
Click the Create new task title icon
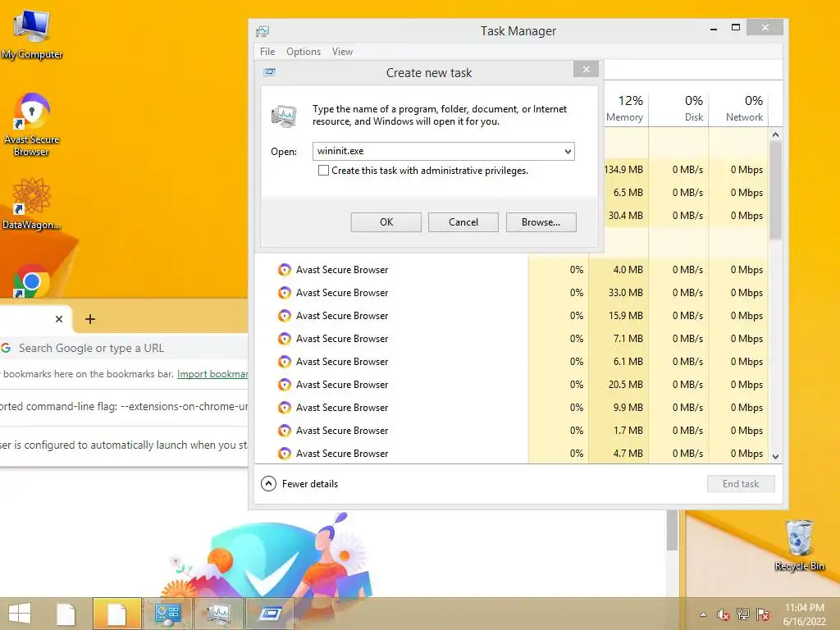click(x=269, y=72)
